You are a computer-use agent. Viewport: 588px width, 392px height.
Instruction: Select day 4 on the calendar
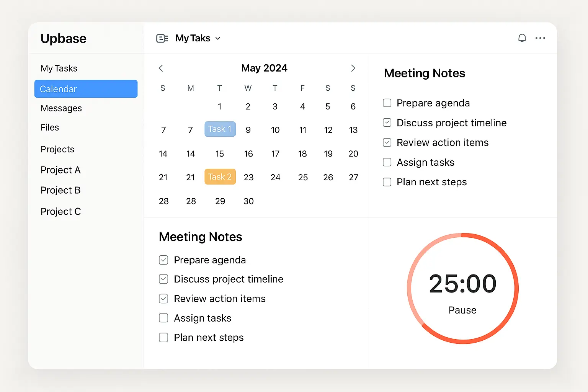point(302,107)
